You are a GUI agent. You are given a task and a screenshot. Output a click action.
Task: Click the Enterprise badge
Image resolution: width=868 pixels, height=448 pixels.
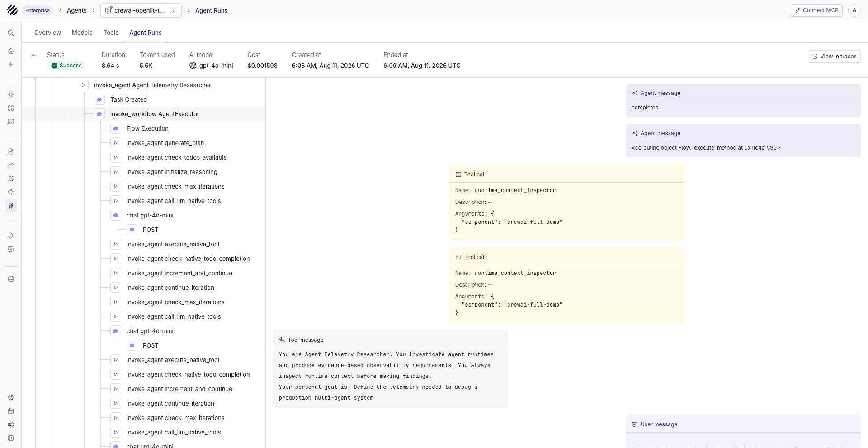(38, 10)
